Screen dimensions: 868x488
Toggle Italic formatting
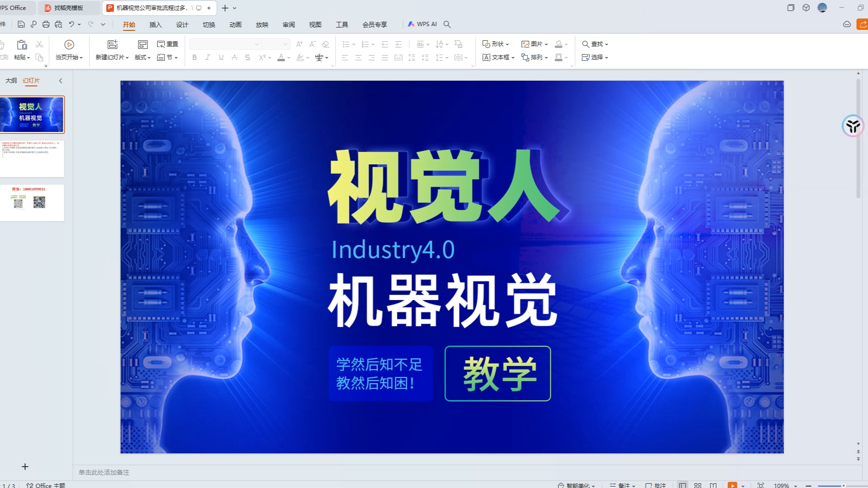tap(208, 57)
